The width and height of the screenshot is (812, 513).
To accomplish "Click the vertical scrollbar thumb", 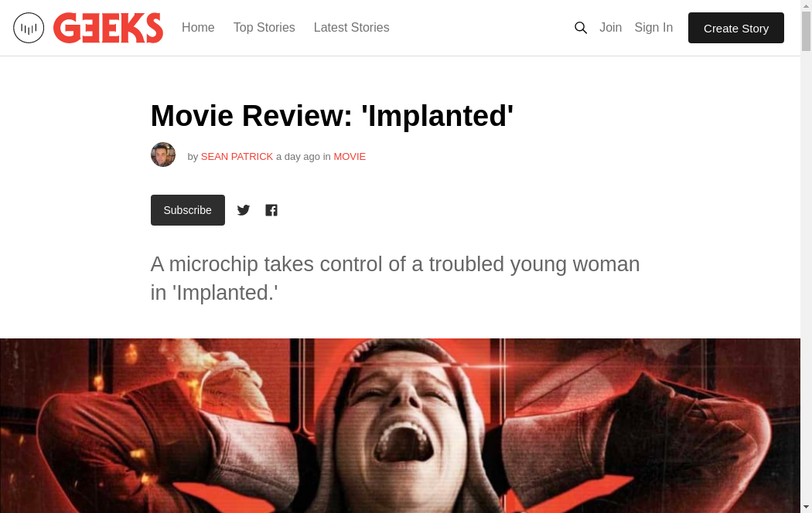I will (806, 31).
